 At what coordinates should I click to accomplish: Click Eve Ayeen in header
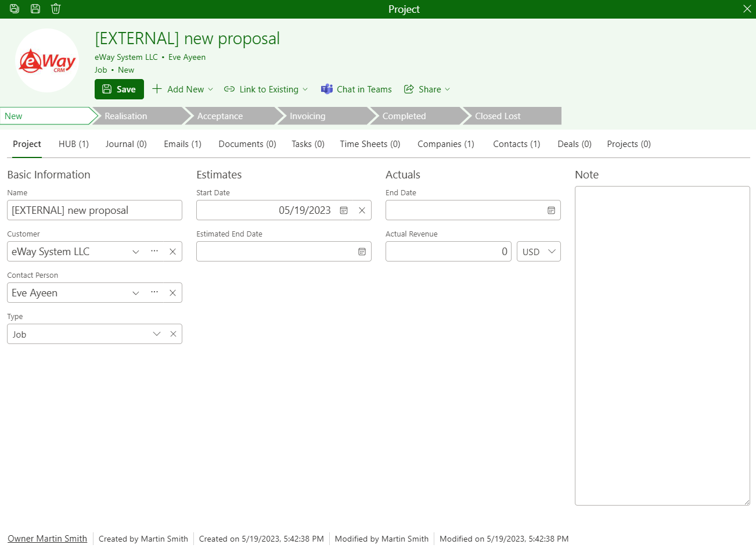tap(187, 57)
